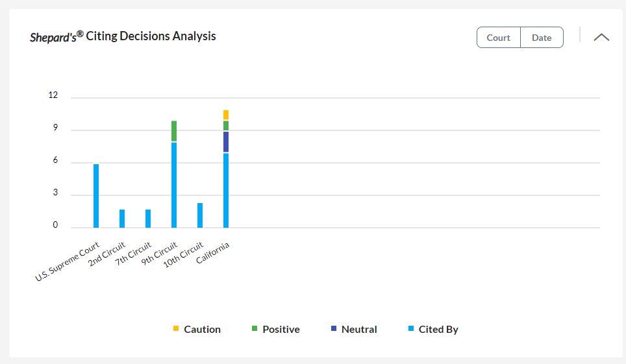Select the 10th Circuit bar
Screen dimensions: 626x364
pyautogui.click(x=200, y=215)
